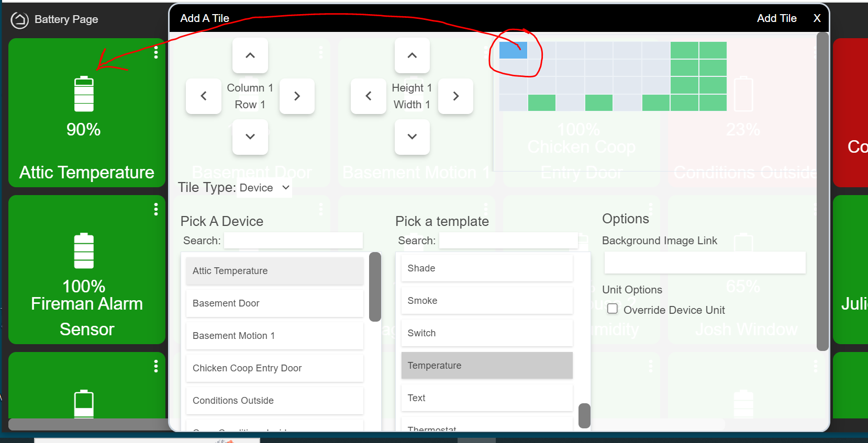Choose the Switch template
The height and width of the screenshot is (443, 868).
486,333
